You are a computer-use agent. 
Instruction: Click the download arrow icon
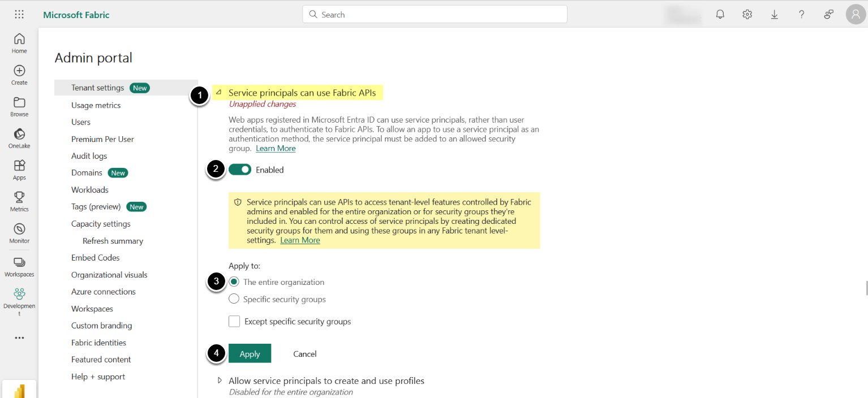tap(774, 15)
